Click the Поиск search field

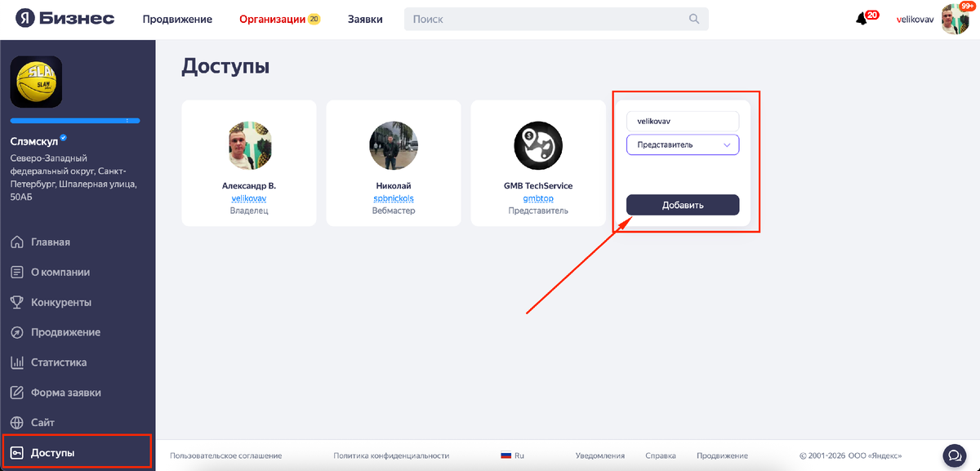(556, 19)
